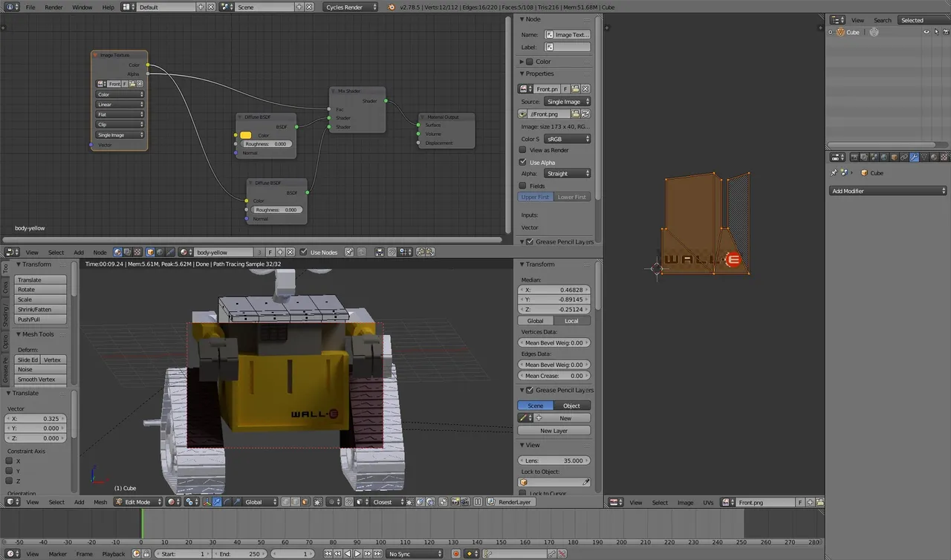Open the Render Layers properties tab icon
951x560 pixels.
click(864, 157)
